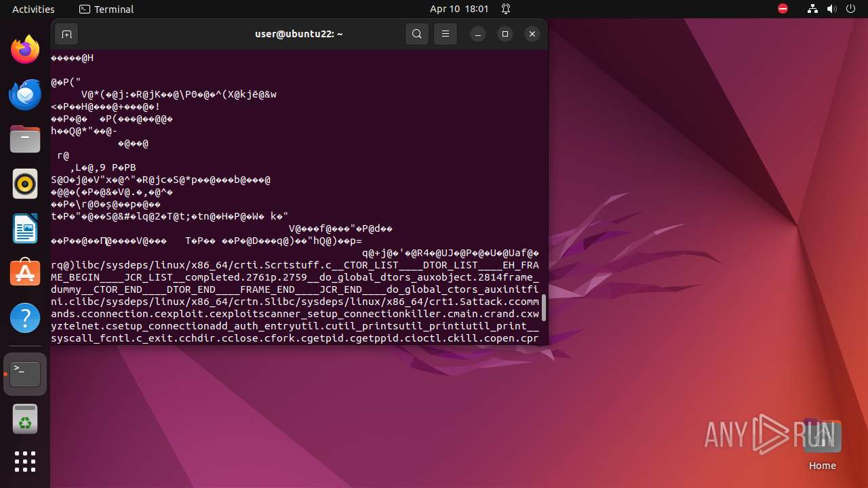
Task: Launch Rhythmbox music player
Action: [25, 184]
